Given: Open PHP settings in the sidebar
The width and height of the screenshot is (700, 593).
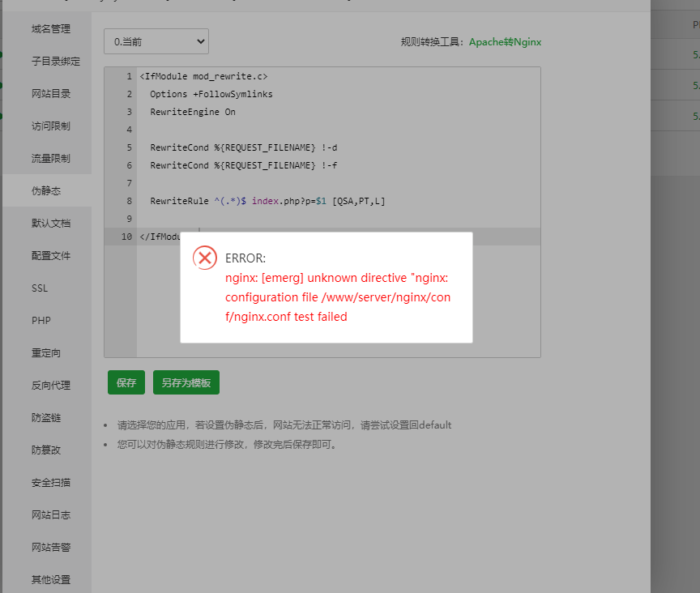Looking at the screenshot, I should tap(41, 320).
